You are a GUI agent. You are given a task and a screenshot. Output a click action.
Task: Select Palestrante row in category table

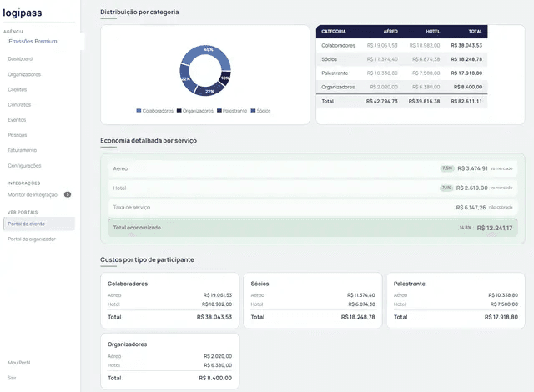coord(402,73)
